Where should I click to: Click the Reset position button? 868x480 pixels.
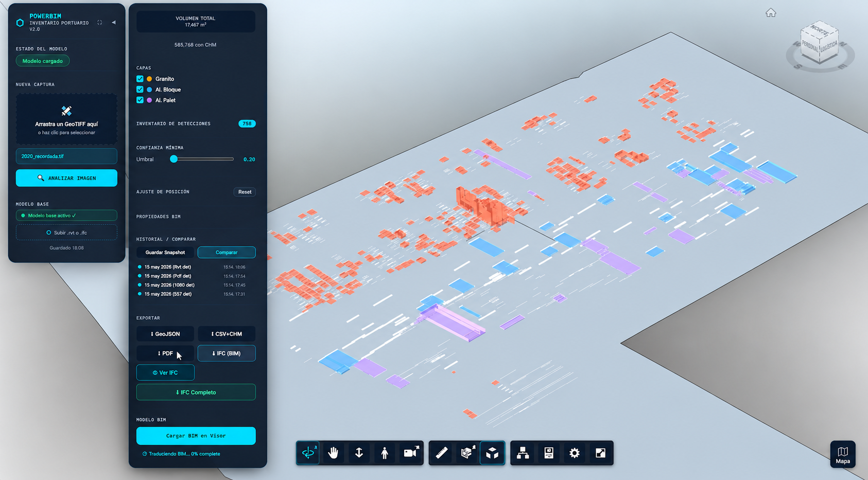point(245,192)
